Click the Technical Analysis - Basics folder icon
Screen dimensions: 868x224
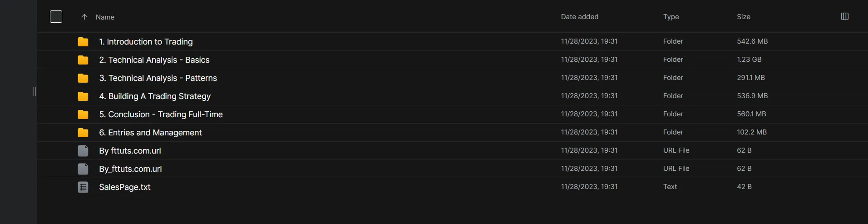[83, 60]
